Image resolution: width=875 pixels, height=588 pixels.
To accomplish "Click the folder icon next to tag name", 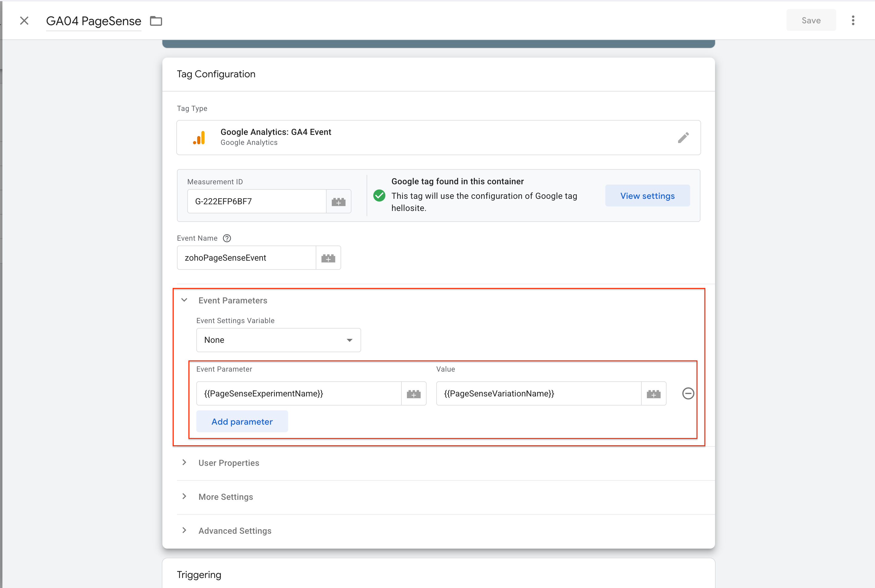I will (156, 21).
